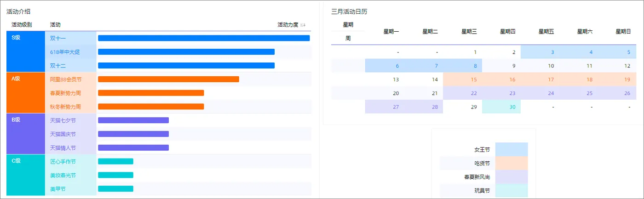
Task: Click the 吃货节 legend label
Action: [482, 163]
